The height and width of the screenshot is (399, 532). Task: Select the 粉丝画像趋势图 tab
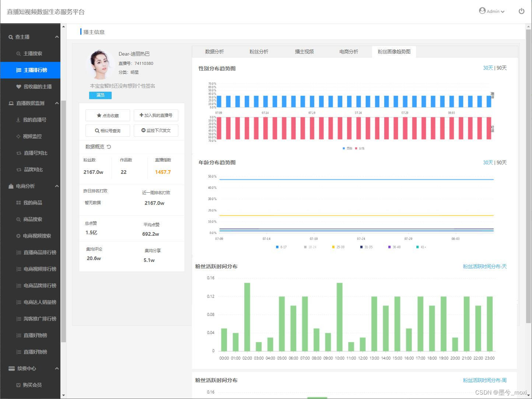[394, 52]
